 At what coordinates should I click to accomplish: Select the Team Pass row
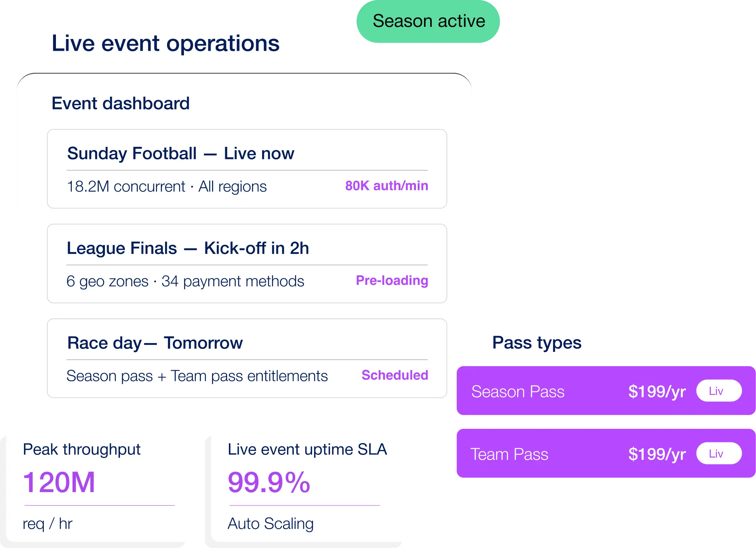(606, 453)
